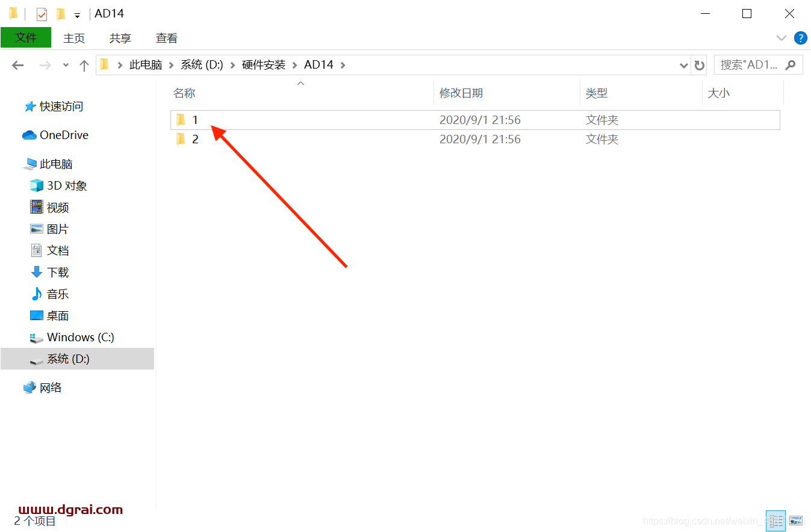Open 3D 对象 in the sidebar
The height and width of the screenshot is (532, 811).
pos(67,186)
